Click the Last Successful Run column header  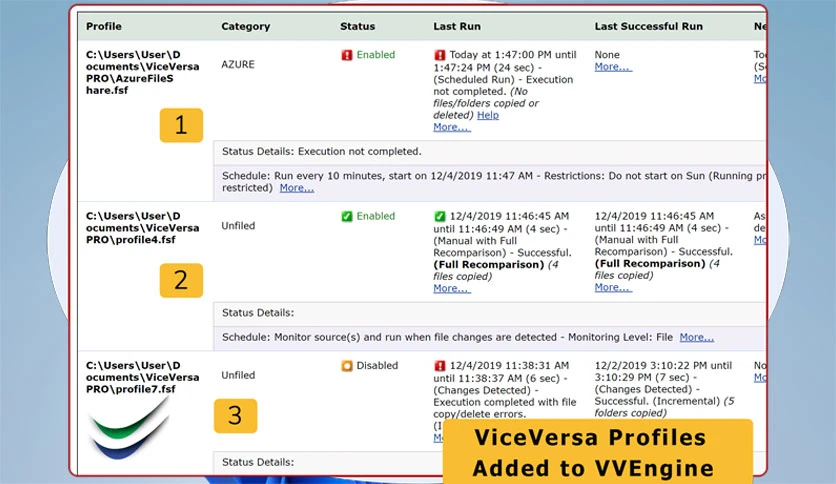click(x=649, y=26)
